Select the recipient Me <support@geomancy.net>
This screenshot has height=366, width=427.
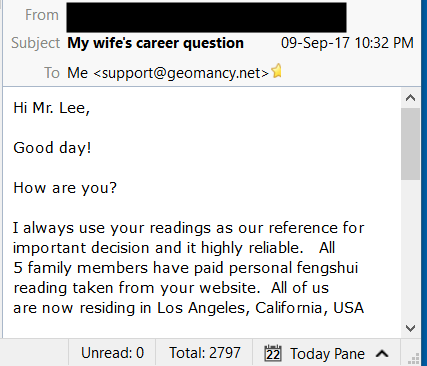(x=168, y=73)
